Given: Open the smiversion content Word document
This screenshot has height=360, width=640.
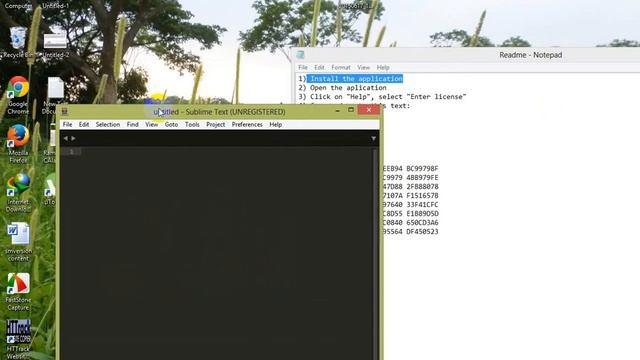Looking at the screenshot, I should (x=18, y=242).
